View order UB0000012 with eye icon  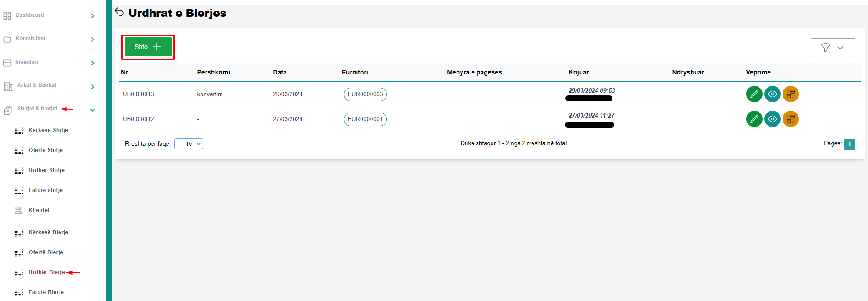(772, 119)
